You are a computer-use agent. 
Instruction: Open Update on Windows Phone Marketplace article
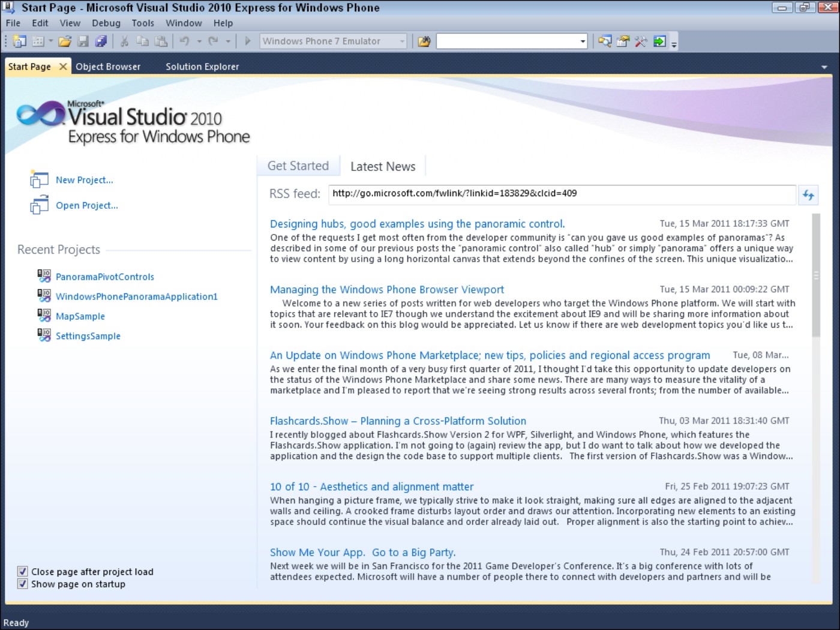(x=490, y=355)
